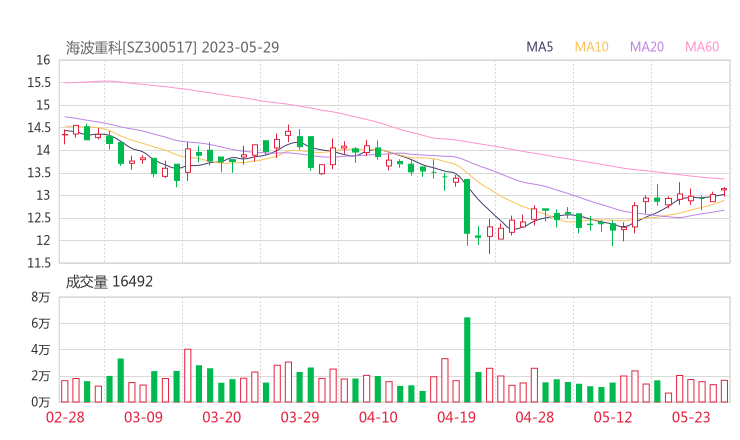Click the 04-19 date axis label

click(456, 417)
